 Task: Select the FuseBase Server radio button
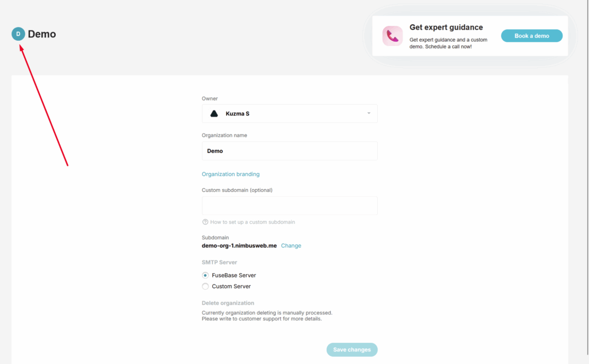pyautogui.click(x=205, y=275)
